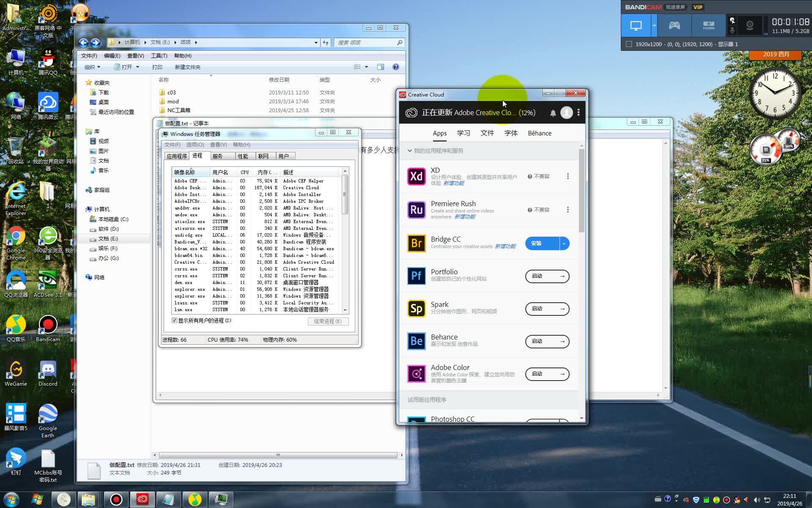Expand the Bridge CC install dropdown arrow
The width and height of the screenshot is (812, 508).
tap(564, 243)
